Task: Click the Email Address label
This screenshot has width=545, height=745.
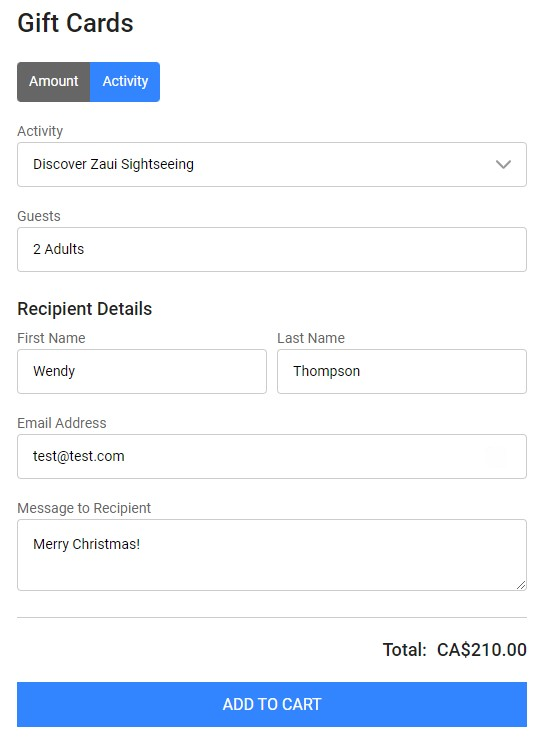Action: [x=62, y=423]
